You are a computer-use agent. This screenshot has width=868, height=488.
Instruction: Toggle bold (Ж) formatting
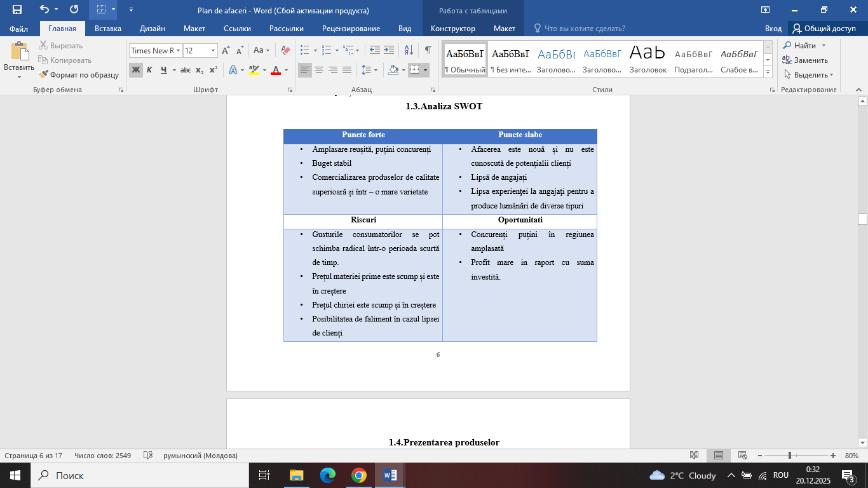[135, 70]
